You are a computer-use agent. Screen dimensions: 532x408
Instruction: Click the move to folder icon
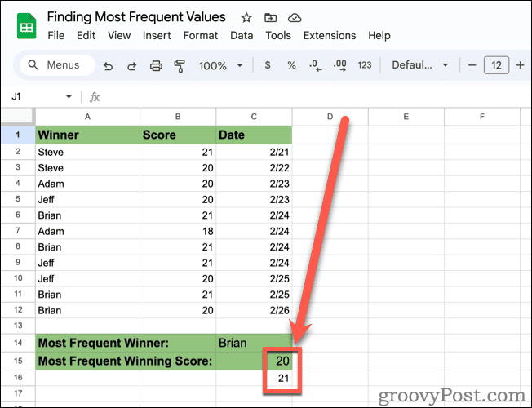tap(270, 18)
